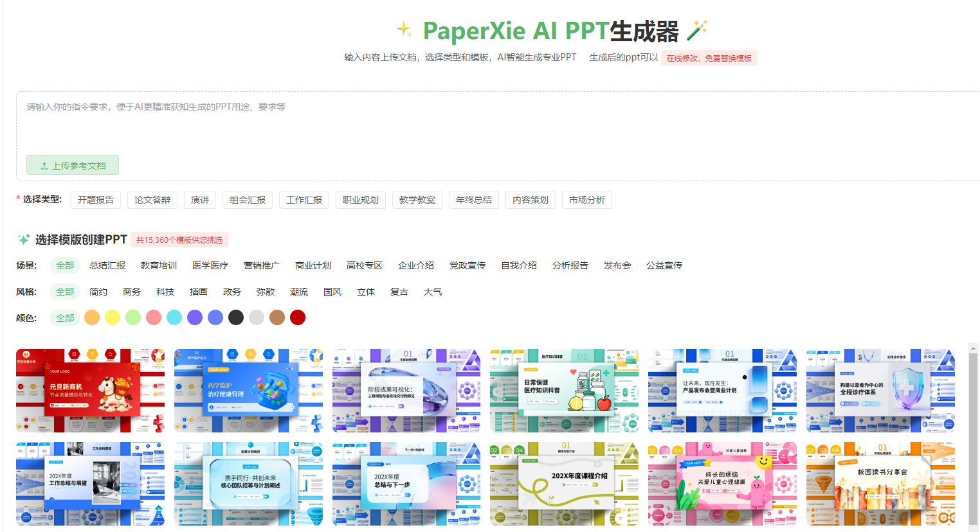The image size is (980, 532).
Task: Choose the black color swatch
Action: (236, 317)
